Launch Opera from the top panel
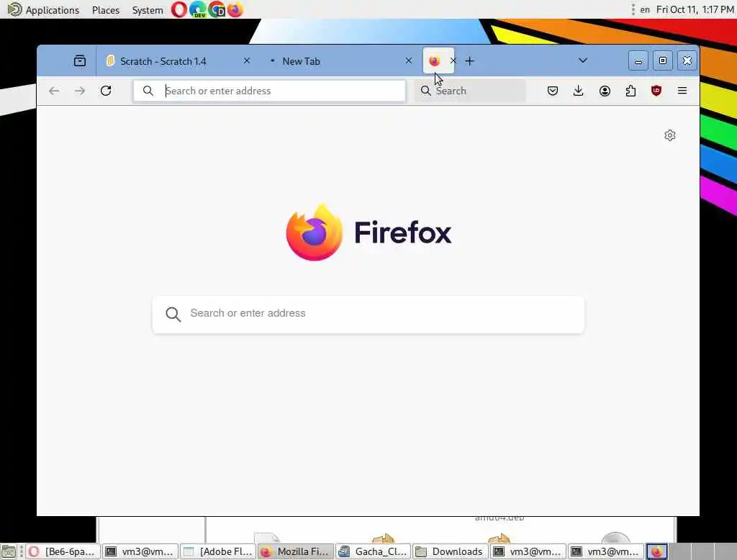Viewport: 737px width, 560px height. tap(178, 9)
